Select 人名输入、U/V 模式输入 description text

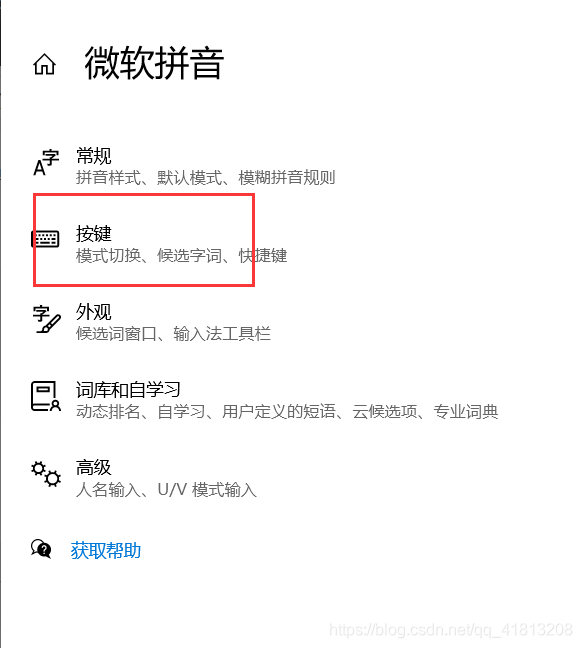click(166, 490)
